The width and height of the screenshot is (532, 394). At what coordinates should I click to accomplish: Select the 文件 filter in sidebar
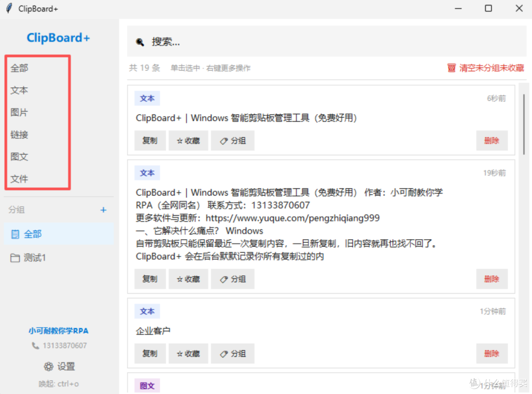click(x=19, y=179)
